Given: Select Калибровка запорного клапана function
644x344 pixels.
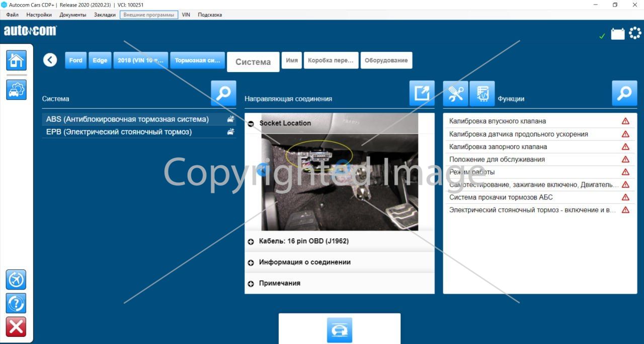Looking at the screenshot, I should (x=539, y=147).
